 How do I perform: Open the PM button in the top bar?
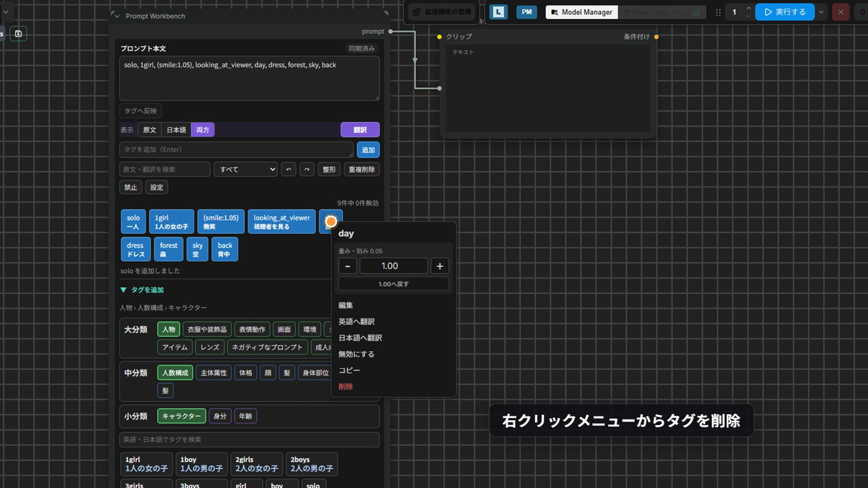click(x=527, y=12)
